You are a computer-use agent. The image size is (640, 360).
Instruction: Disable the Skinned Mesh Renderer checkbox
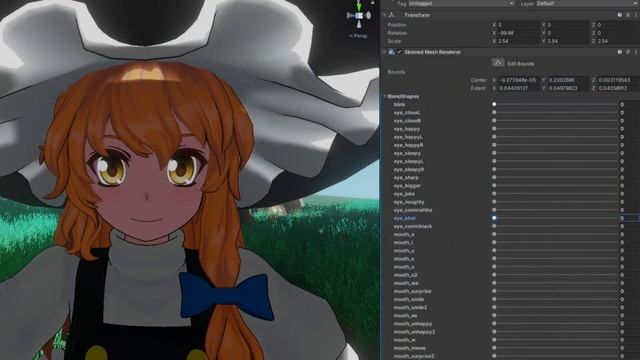tap(399, 52)
